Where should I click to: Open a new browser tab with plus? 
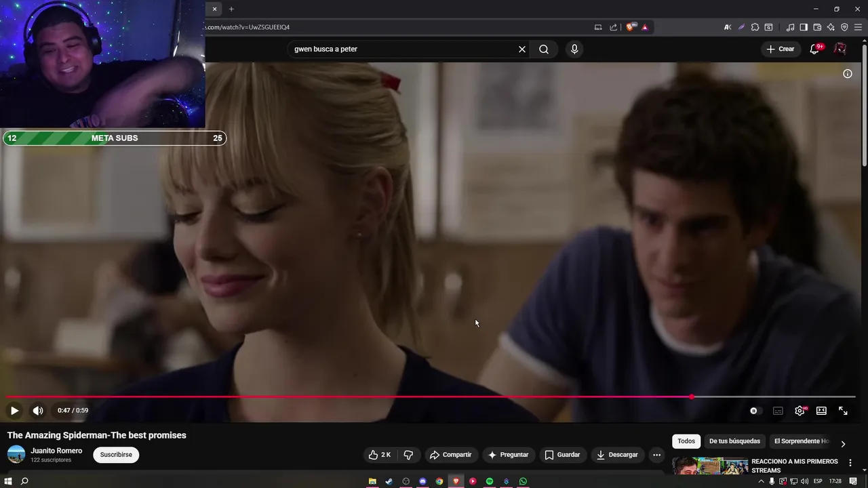coord(231,9)
